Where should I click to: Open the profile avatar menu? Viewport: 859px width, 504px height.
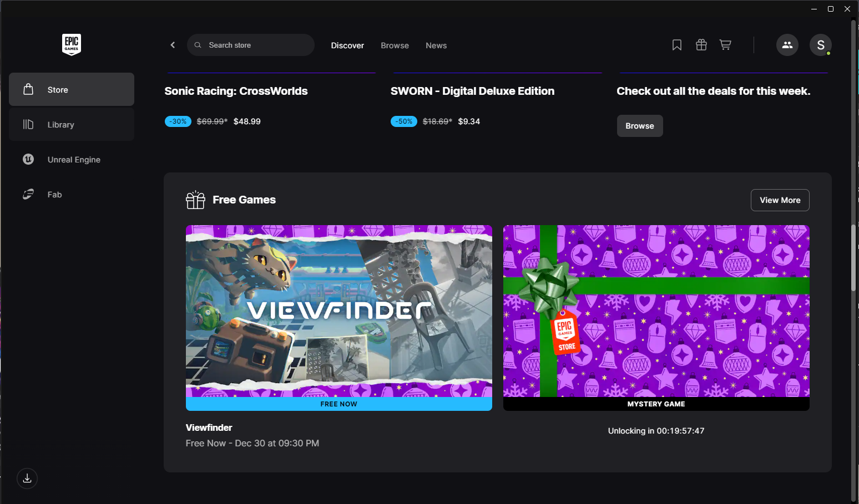click(821, 45)
